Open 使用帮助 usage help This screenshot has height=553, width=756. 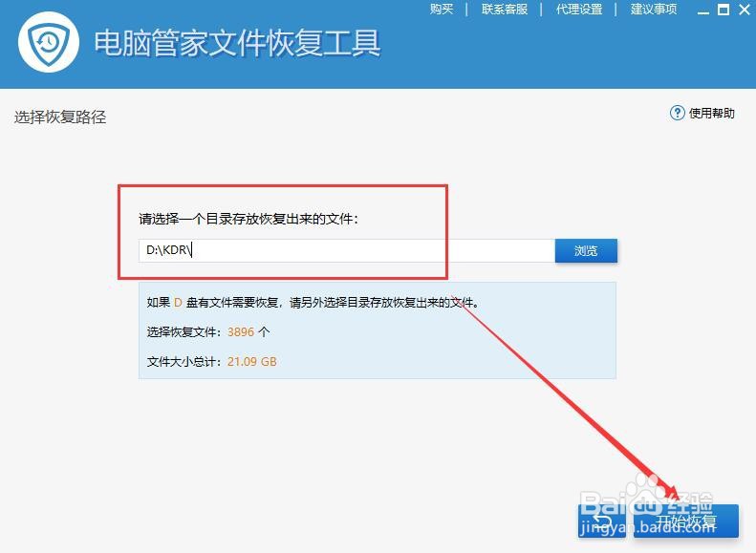coord(711,114)
